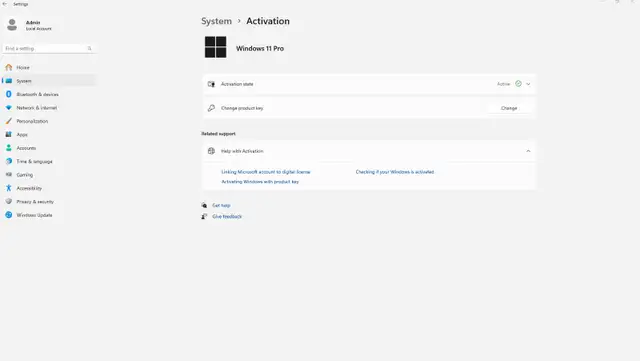Click the Change product key button
Viewport: 640px width, 361px height.
click(509, 108)
